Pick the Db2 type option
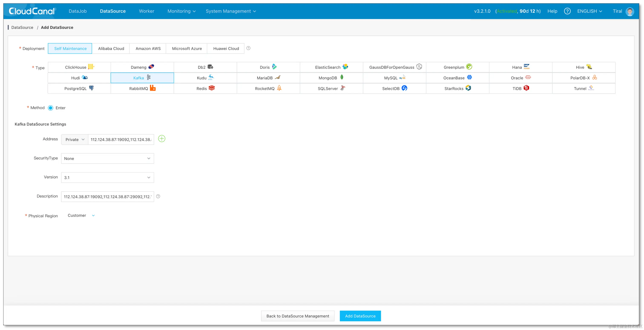644x330 pixels. [205, 67]
